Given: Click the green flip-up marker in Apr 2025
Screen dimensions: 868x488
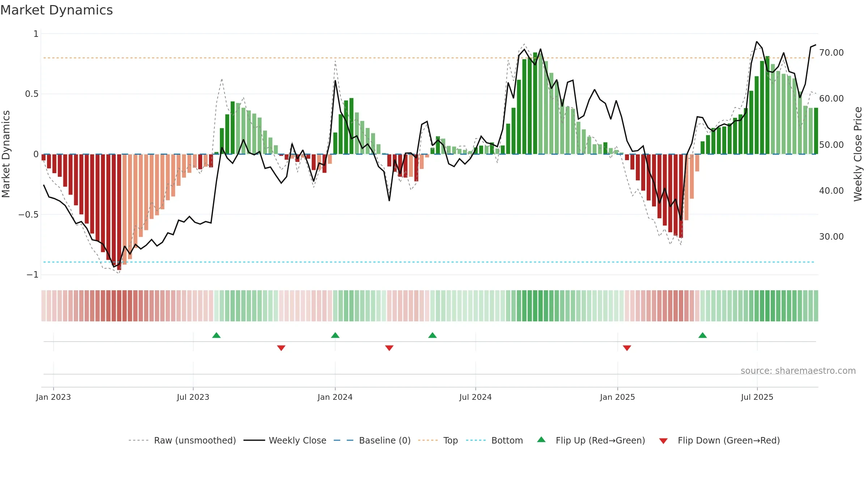Looking at the screenshot, I should click(703, 335).
